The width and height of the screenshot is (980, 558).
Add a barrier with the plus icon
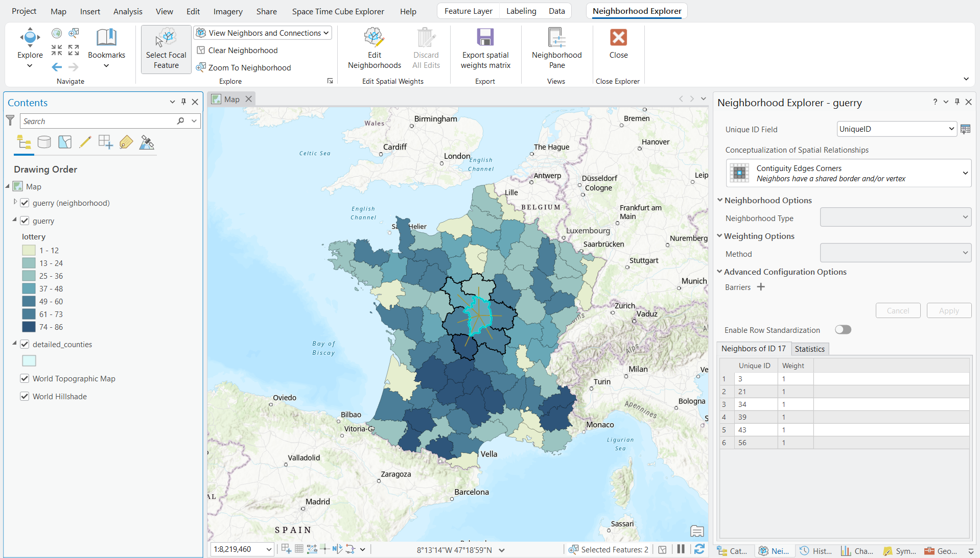pyautogui.click(x=761, y=287)
